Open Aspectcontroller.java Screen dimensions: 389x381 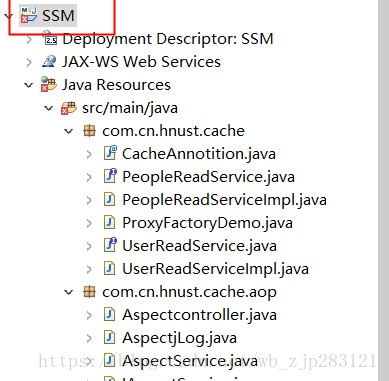click(199, 315)
